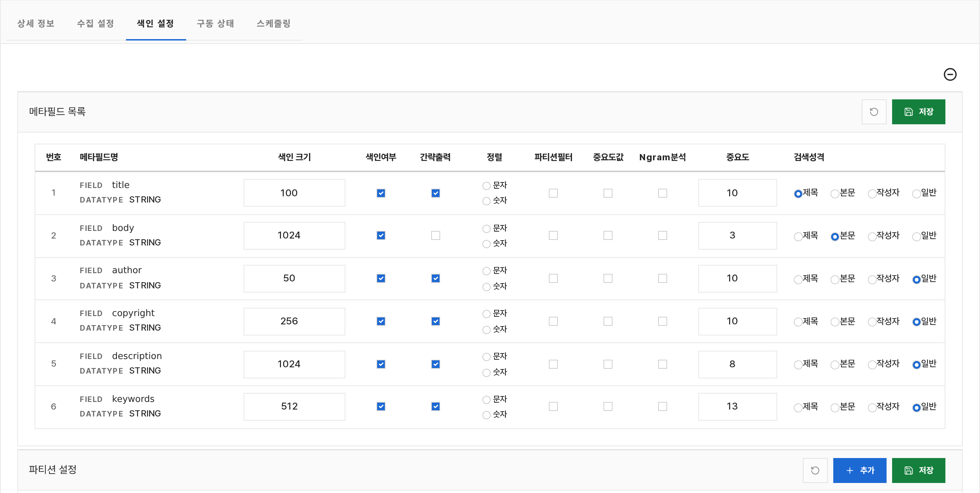Enable 간략출력 for the body field
The width and height of the screenshot is (980, 493).
436,236
